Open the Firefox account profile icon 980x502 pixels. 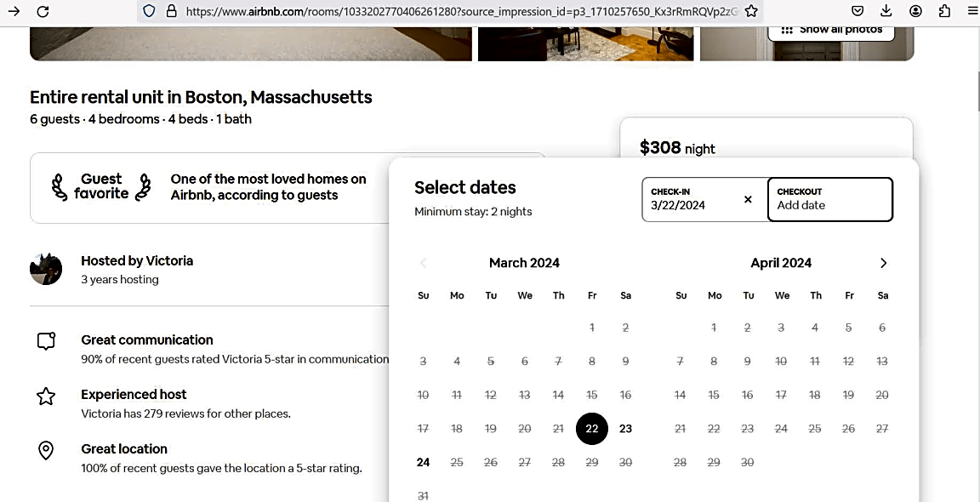[x=915, y=11]
